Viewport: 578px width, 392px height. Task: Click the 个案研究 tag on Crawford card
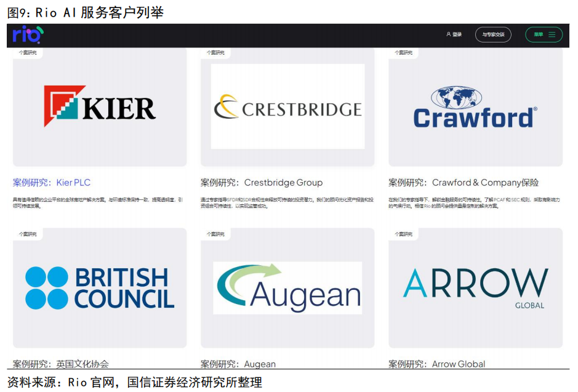404,53
